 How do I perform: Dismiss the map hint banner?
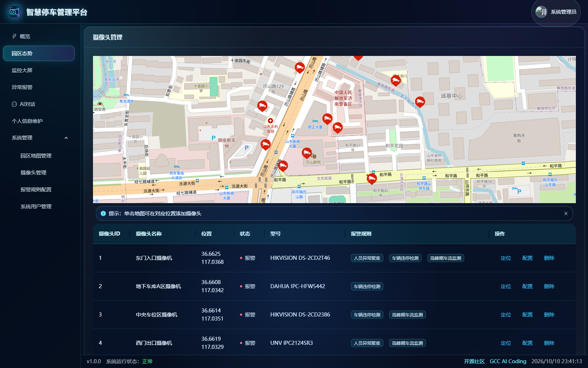566,213
